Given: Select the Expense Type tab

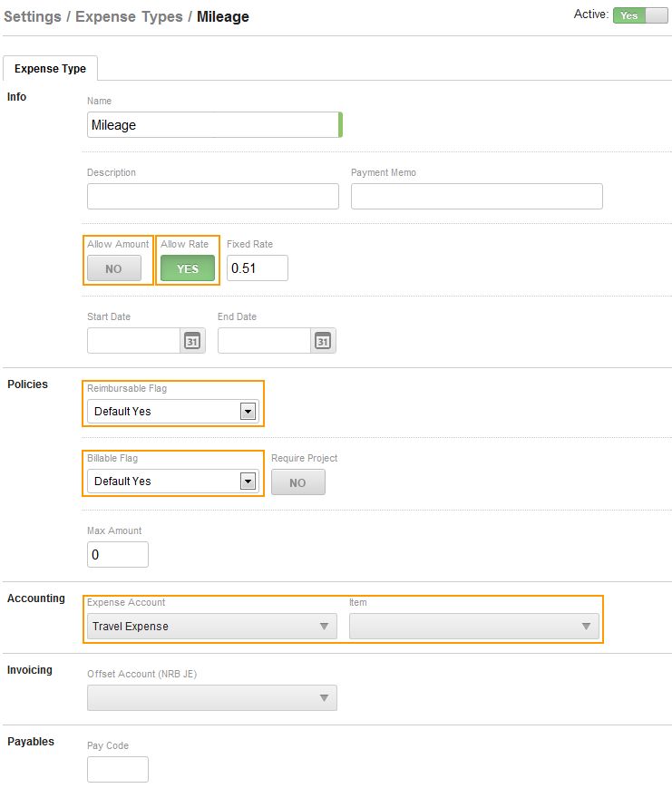Looking at the screenshot, I should [51, 69].
